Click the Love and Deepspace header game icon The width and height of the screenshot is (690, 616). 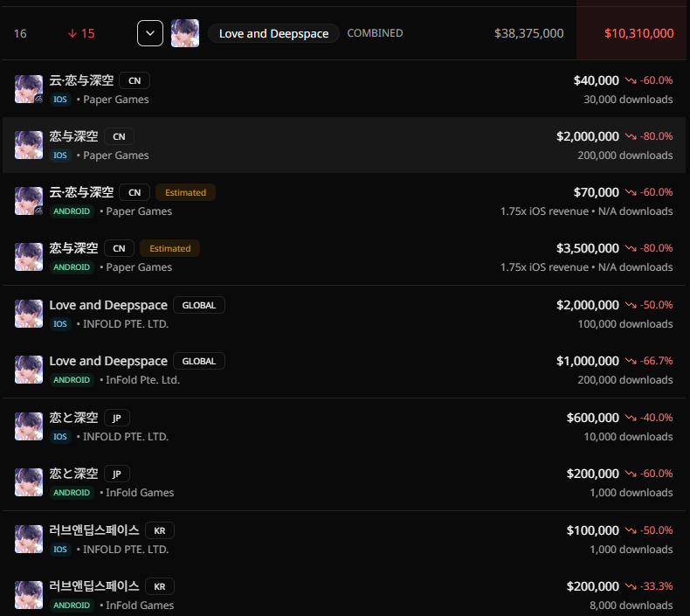pyautogui.click(x=185, y=33)
